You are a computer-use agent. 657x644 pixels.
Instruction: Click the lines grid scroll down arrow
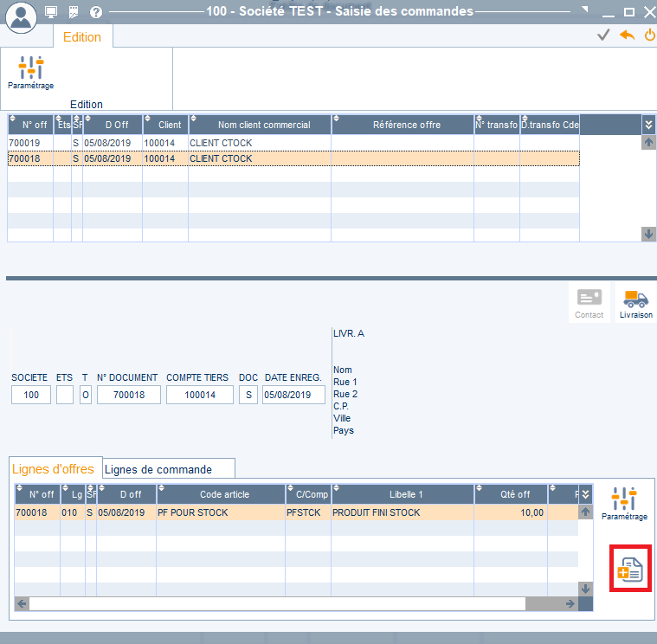tap(585, 589)
